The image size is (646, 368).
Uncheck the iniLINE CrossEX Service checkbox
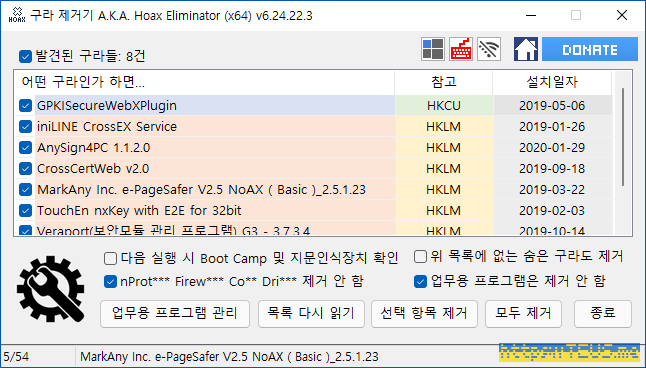pyautogui.click(x=25, y=127)
